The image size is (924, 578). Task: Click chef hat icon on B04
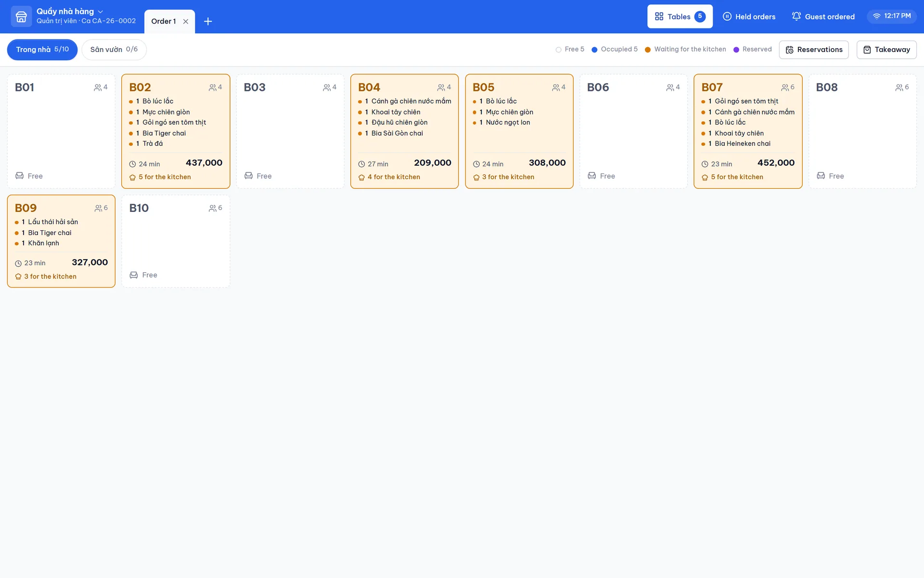tap(361, 177)
